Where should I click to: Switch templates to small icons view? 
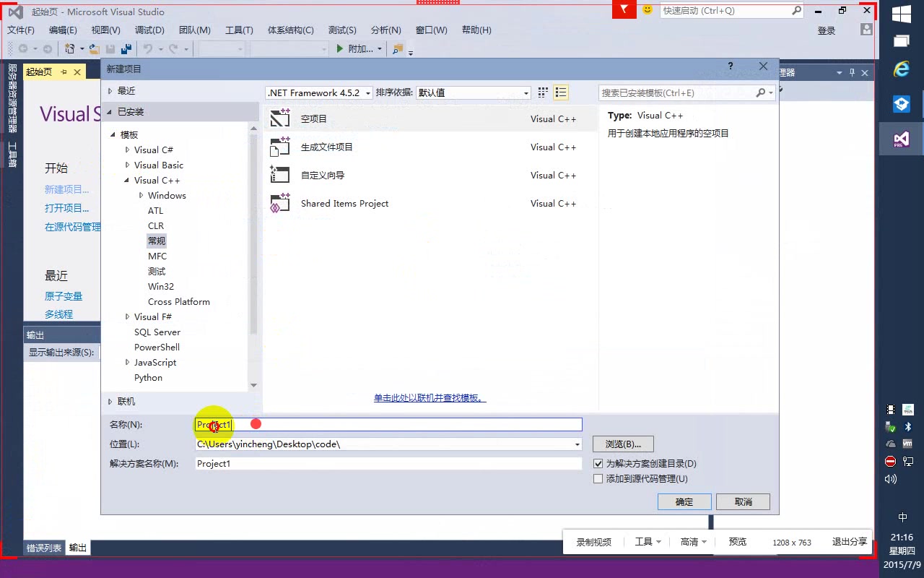point(543,92)
